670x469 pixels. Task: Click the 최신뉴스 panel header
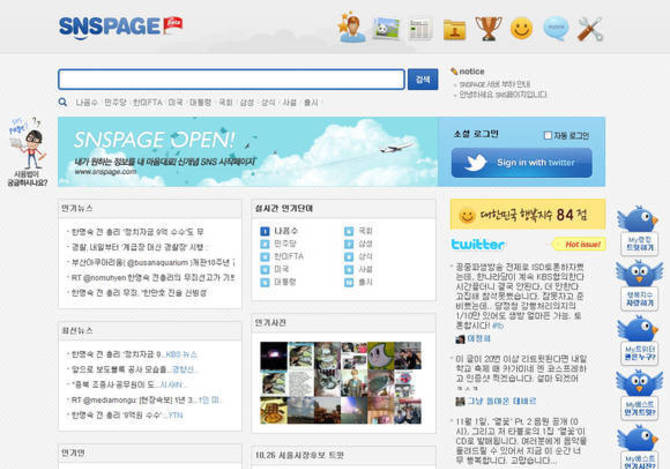[150, 331]
